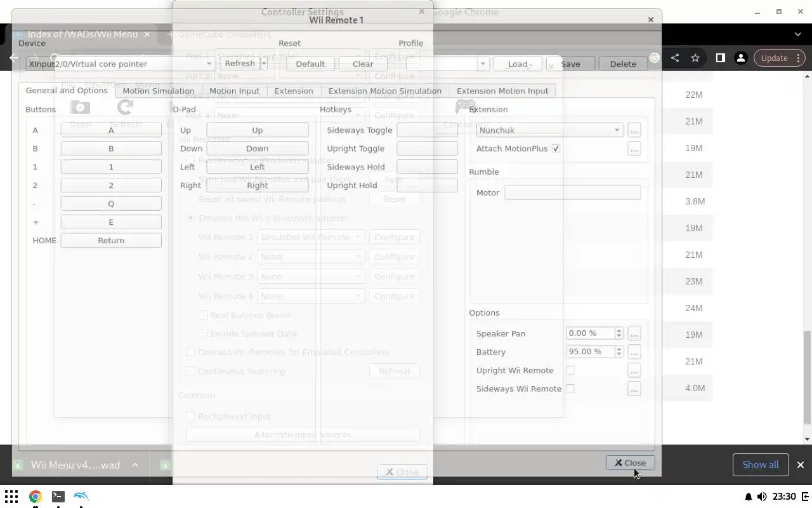
Task: Click Show all downloads in Chrome
Action: point(761,465)
